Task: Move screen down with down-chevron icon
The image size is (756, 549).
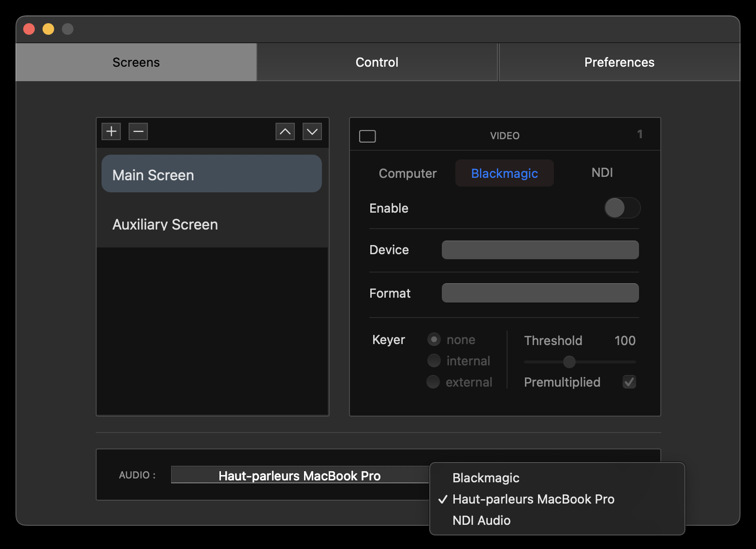Action: [312, 131]
